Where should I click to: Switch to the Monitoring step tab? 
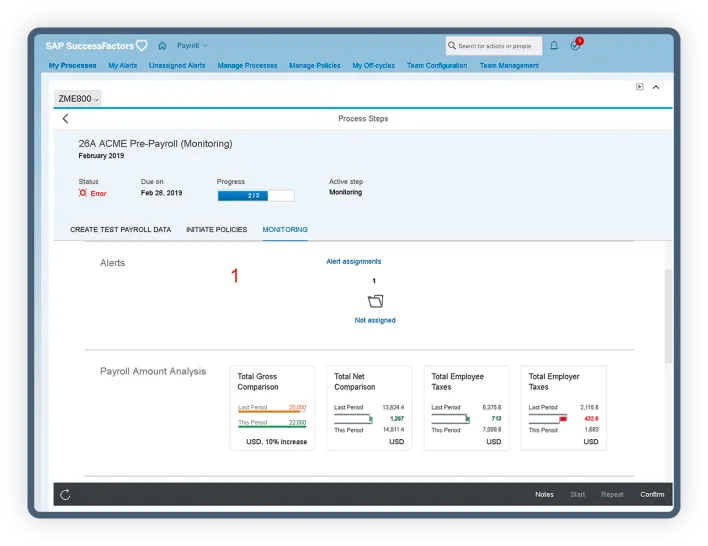pyautogui.click(x=285, y=230)
